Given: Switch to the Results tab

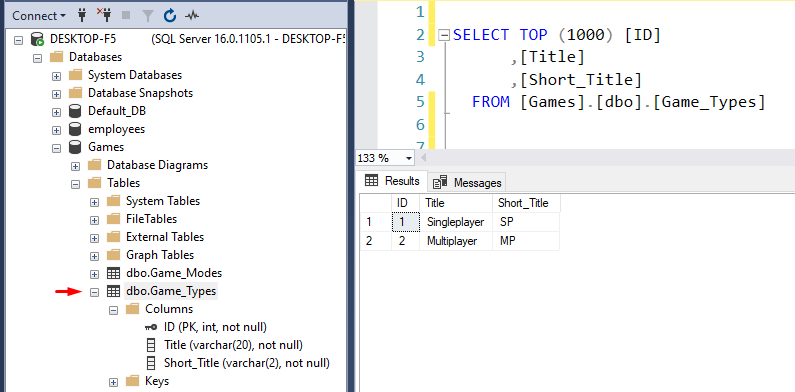Looking at the screenshot, I should click(392, 181).
